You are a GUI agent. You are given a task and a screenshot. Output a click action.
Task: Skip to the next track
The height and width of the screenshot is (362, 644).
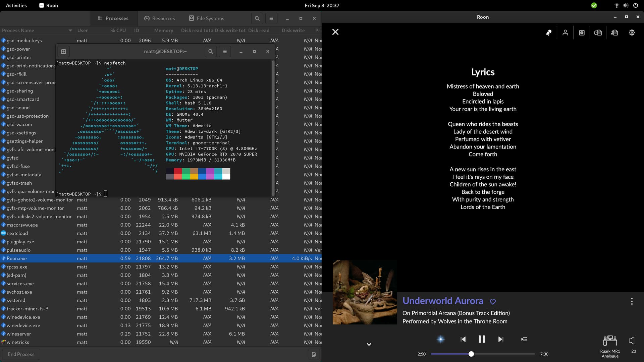tap(501, 339)
